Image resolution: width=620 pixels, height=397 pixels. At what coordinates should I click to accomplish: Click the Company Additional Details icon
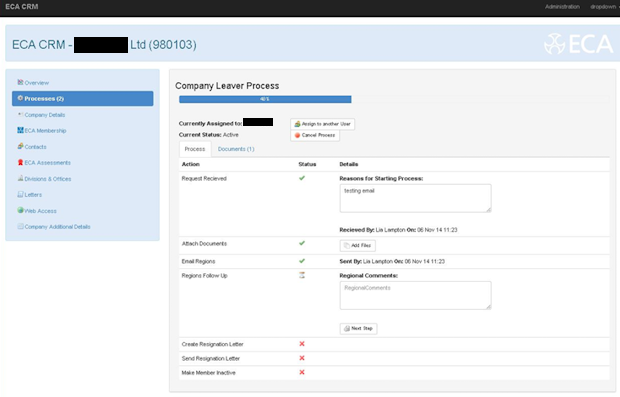(x=20, y=226)
